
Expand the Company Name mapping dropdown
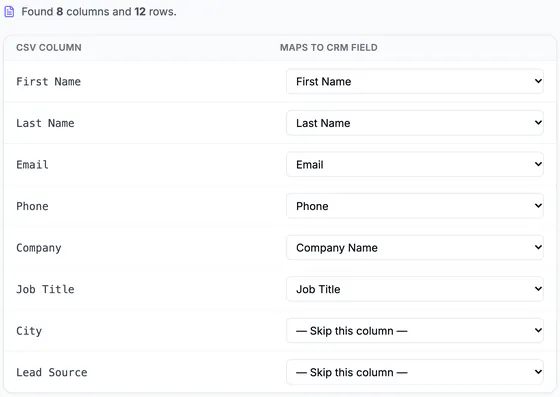[x=415, y=247]
